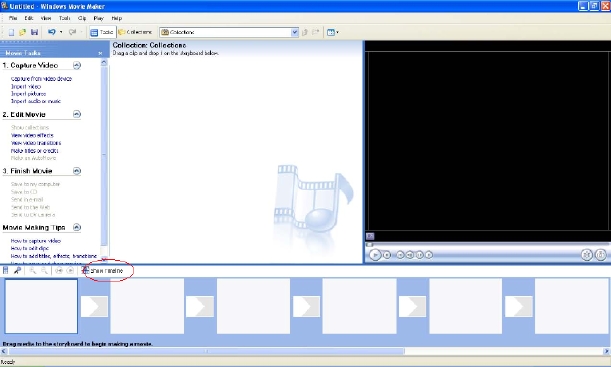Click the monitor Previous Frame button
The width and height of the screenshot is (611, 367).
(410, 255)
